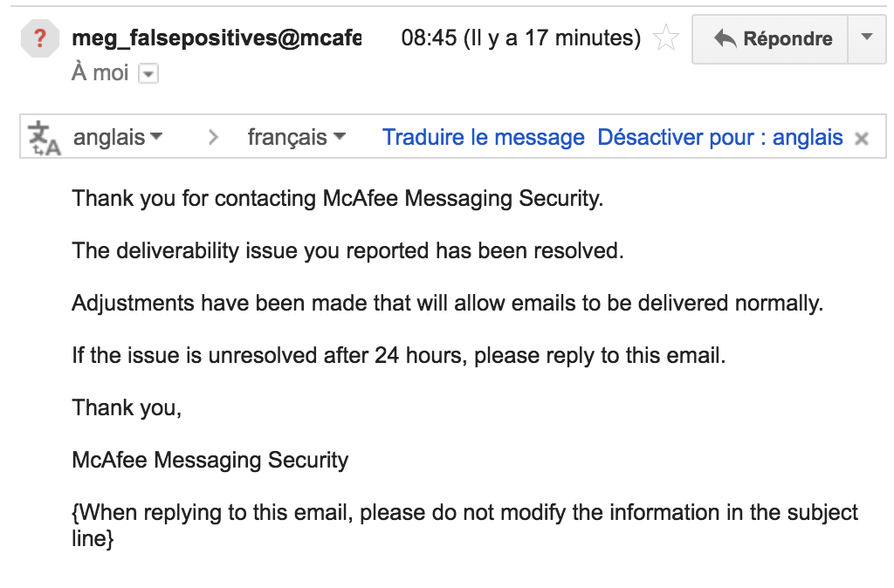Click the line 'Thank you for contacting McAfee'
The width and height of the screenshot is (894, 588).
[x=338, y=199]
